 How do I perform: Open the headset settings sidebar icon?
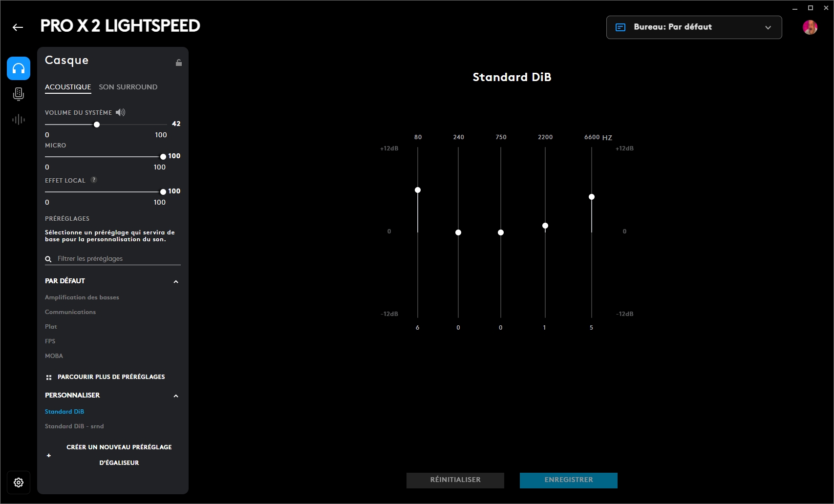[19, 68]
